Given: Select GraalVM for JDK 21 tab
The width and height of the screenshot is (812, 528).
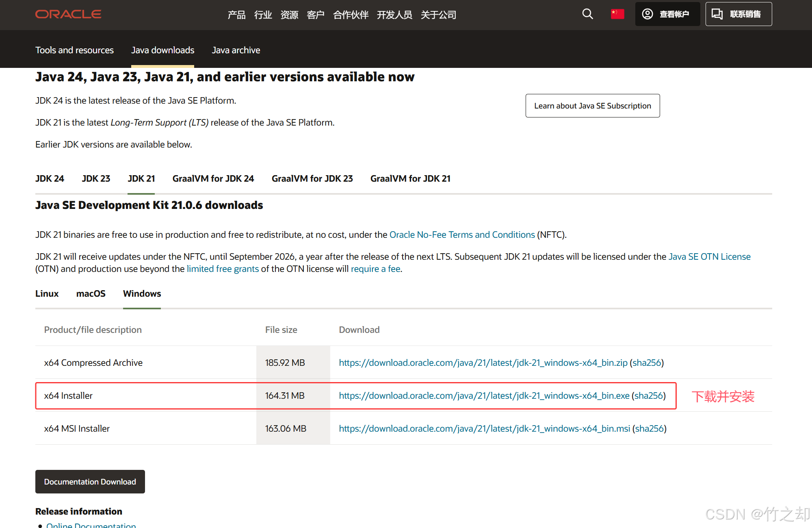Looking at the screenshot, I should click(410, 178).
